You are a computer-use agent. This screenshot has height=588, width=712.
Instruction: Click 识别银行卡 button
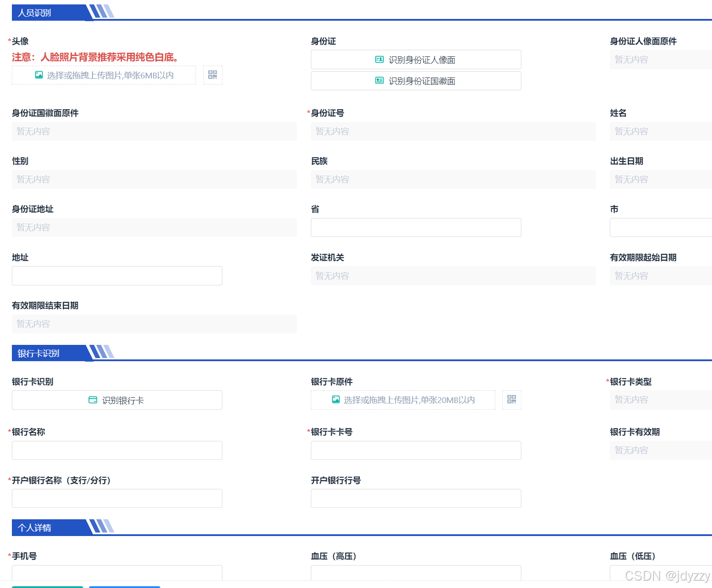pos(117,400)
